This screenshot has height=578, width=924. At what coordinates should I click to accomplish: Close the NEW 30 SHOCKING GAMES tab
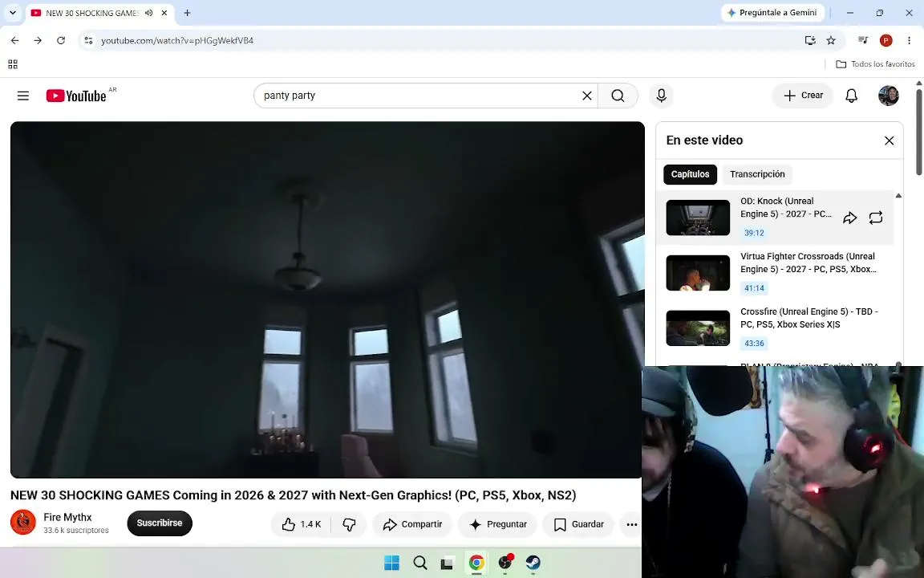(x=164, y=13)
